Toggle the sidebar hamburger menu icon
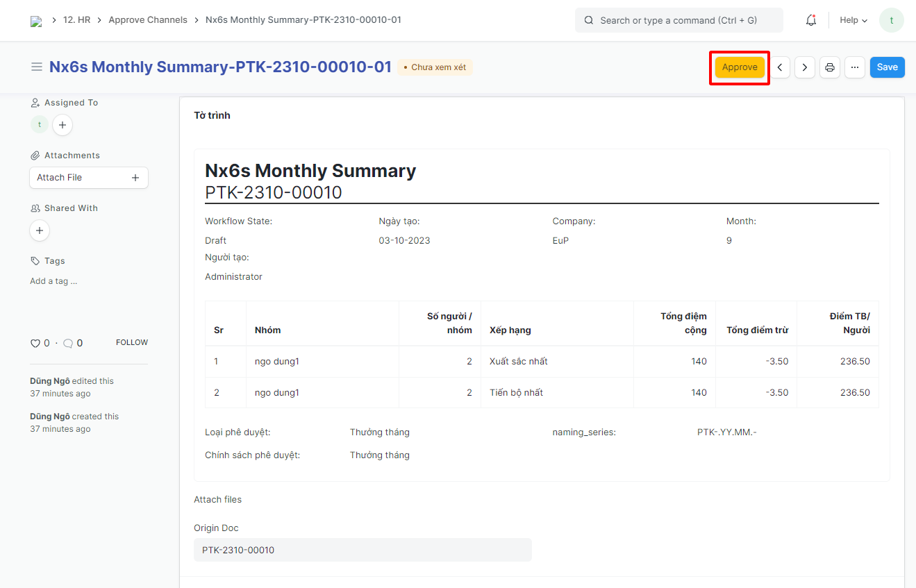 [37, 67]
